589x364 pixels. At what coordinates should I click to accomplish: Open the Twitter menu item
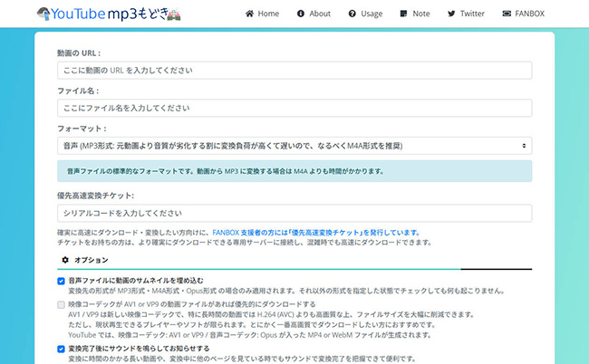pos(466,14)
